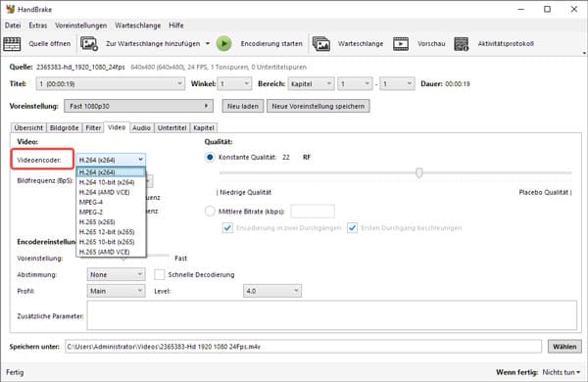Image resolution: width=588 pixels, height=382 pixels.
Task: Open the end chapter dropdown
Action: [x=397, y=83]
